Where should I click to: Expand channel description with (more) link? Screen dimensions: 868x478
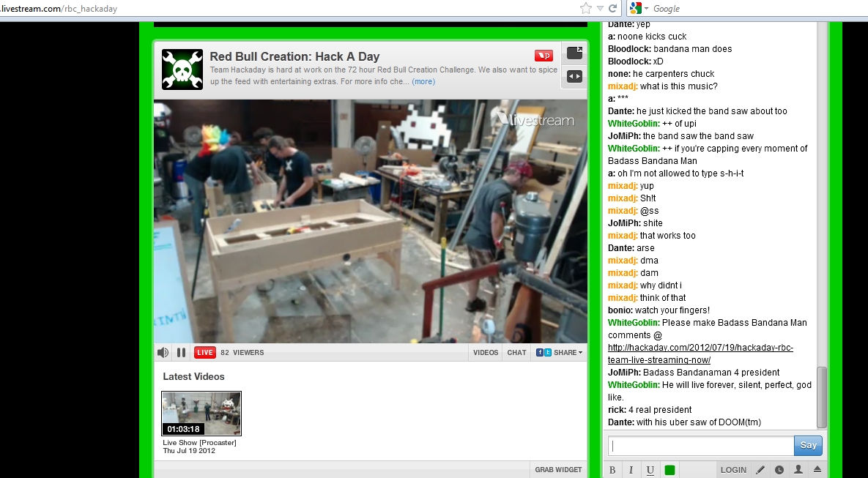(x=423, y=81)
